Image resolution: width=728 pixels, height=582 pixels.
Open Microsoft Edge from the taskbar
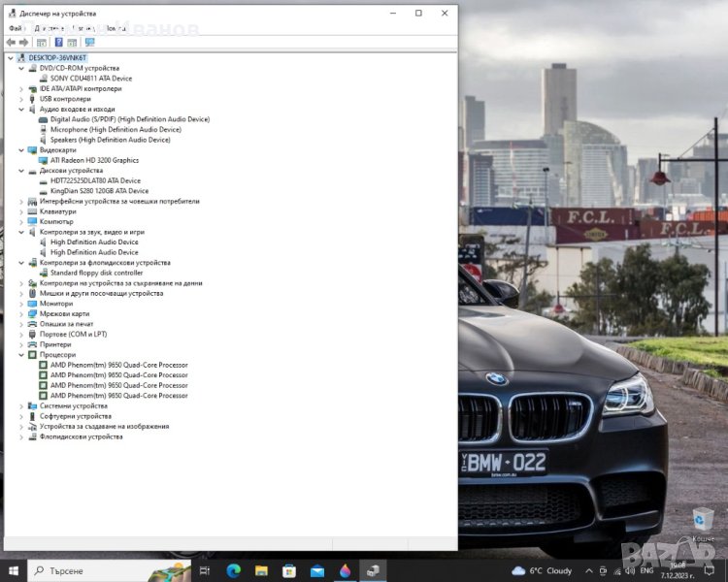click(233, 570)
